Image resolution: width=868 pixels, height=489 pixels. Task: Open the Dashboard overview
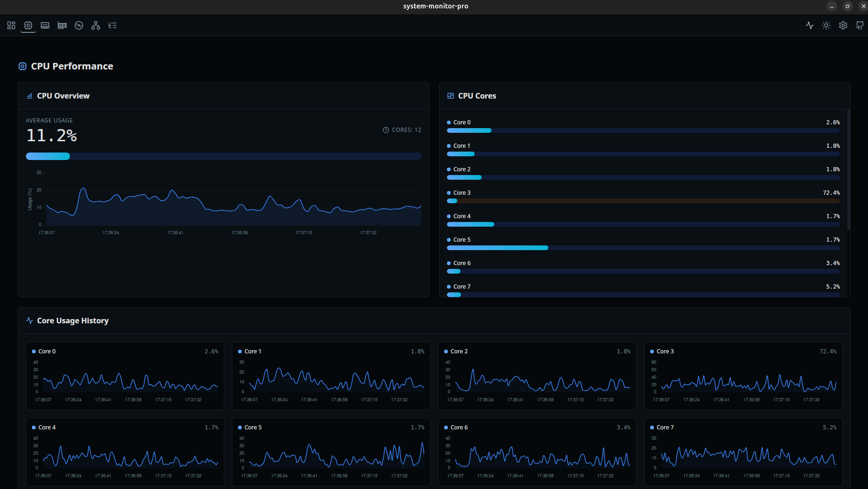[x=11, y=25]
